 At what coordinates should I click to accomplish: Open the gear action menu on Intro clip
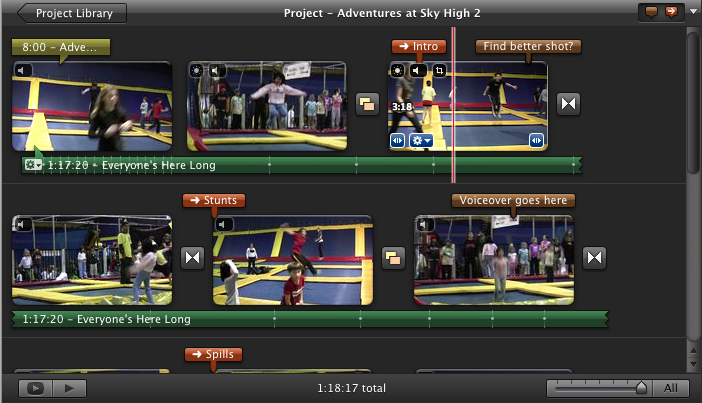(421, 141)
